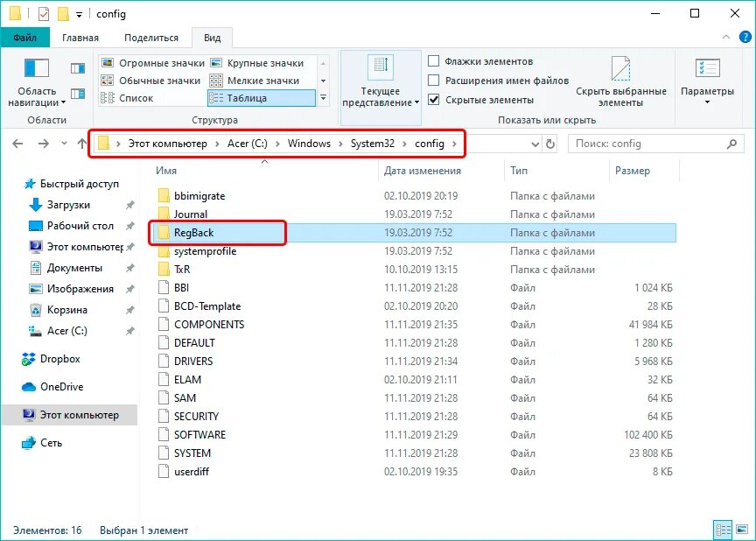Choose Мелкие значки view layout
The height and width of the screenshot is (541, 756).
tap(255, 81)
